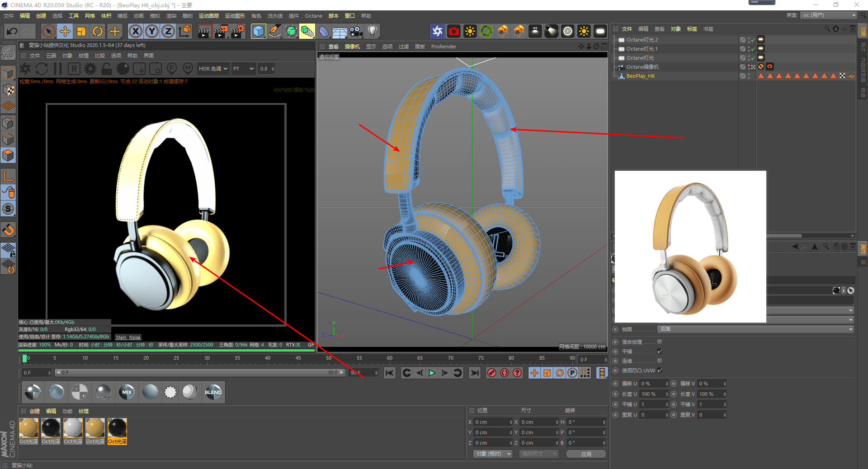Click the settings gear in Octane live viewer
This screenshot has height=469, width=868.
[90, 69]
